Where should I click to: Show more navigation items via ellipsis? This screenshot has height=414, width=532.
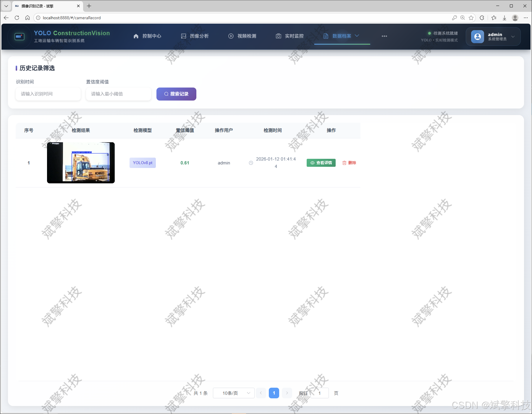tap(384, 36)
